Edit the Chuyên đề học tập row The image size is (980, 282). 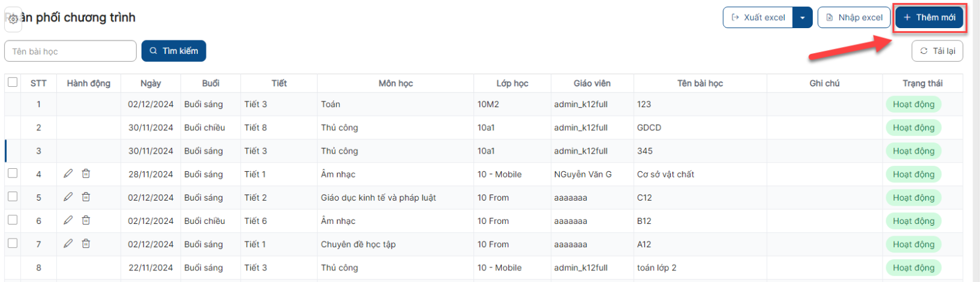click(x=68, y=243)
